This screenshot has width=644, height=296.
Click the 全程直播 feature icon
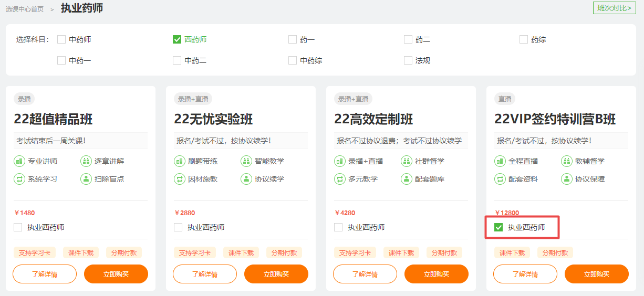pos(500,161)
